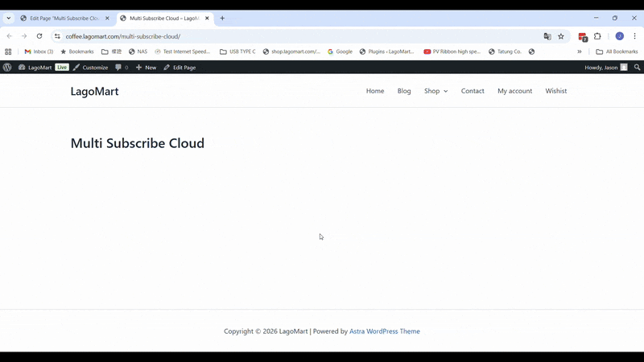Open the browser Extensions puzzle icon

[597, 36]
